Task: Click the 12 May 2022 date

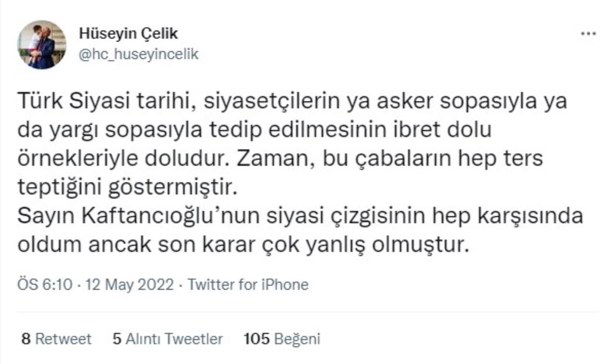Action: point(129,285)
